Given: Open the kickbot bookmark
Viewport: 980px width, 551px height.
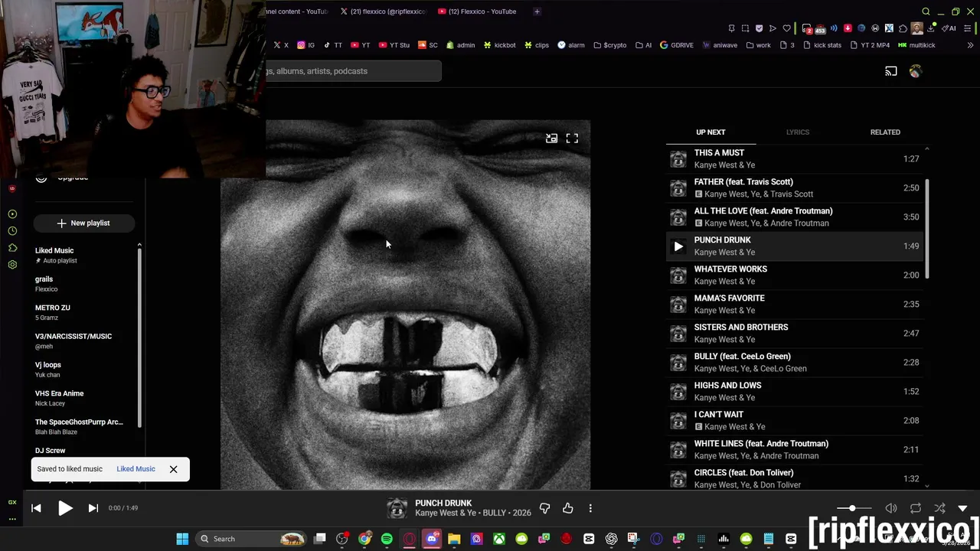Looking at the screenshot, I should tap(499, 45).
